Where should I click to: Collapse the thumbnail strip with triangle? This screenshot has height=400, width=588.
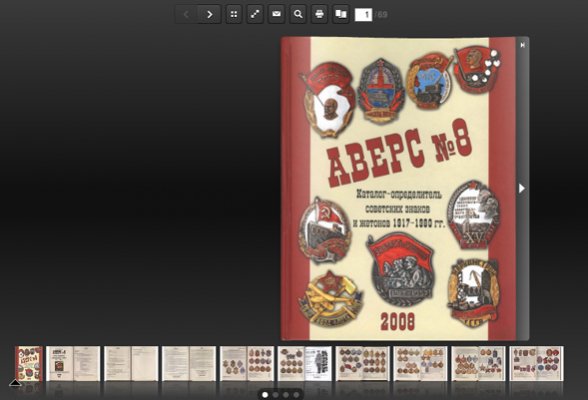15,383
